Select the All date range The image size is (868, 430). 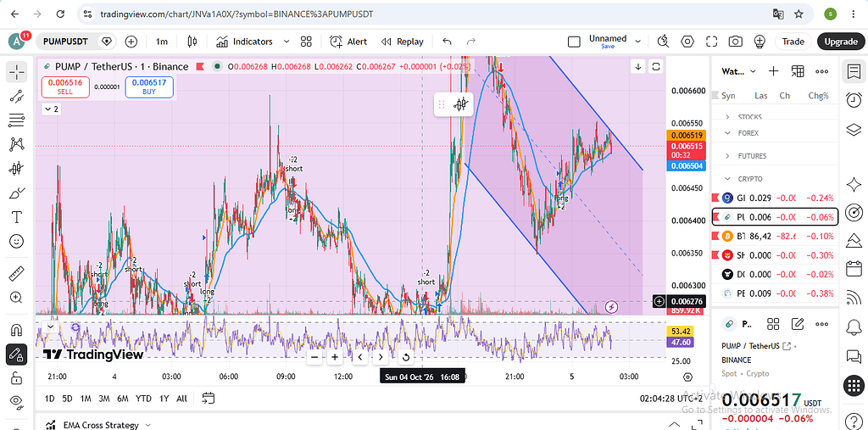coord(181,399)
